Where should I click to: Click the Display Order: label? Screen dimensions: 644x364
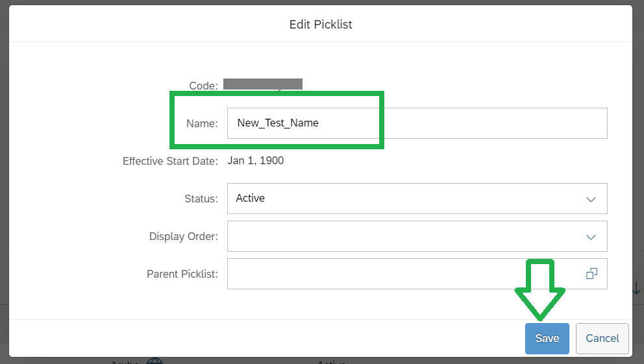184,237
